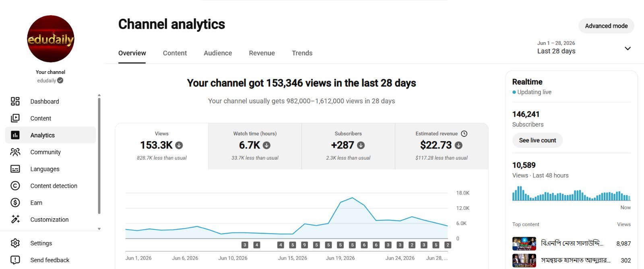Click the Realtime card heading
This screenshot has width=644, height=269.
click(527, 82)
